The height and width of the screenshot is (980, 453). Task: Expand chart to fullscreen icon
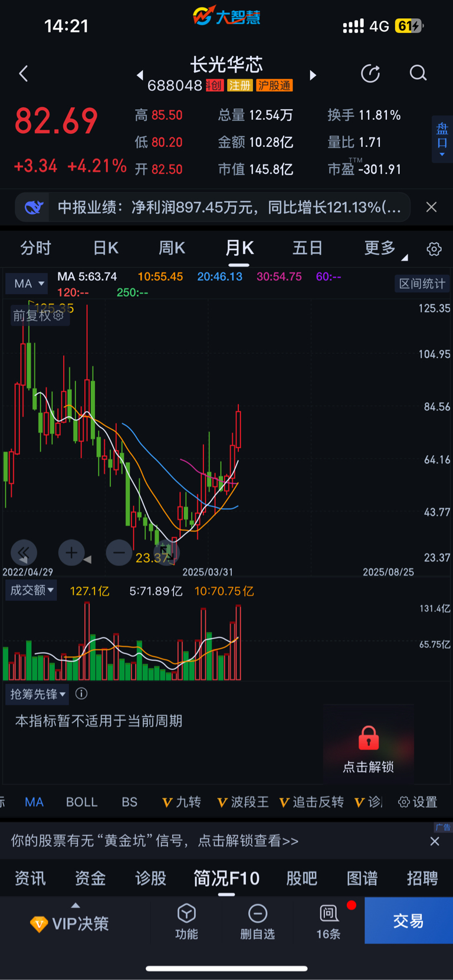[x=167, y=553]
